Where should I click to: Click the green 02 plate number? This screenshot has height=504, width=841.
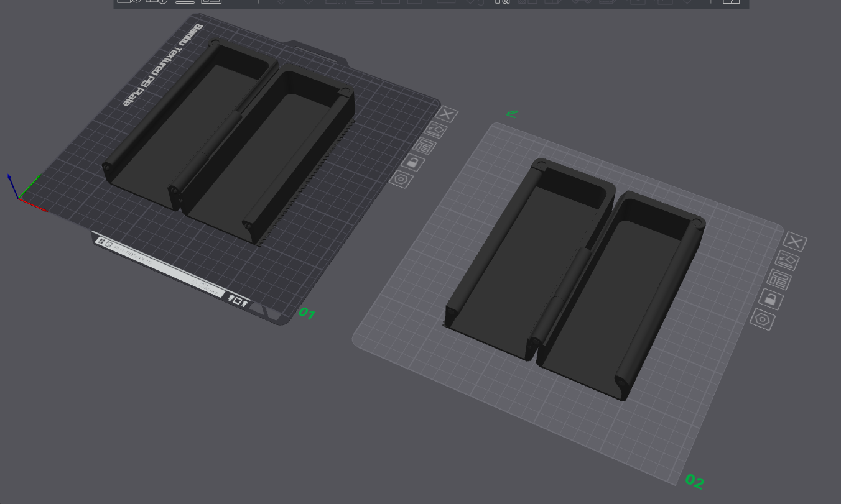[x=694, y=481]
